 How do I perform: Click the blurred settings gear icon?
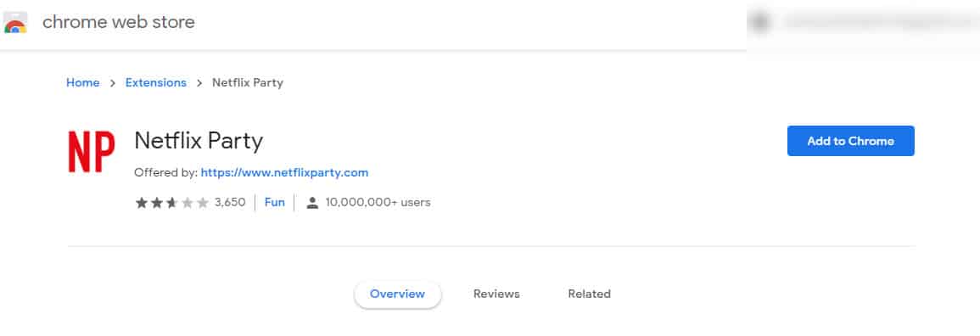point(760,22)
